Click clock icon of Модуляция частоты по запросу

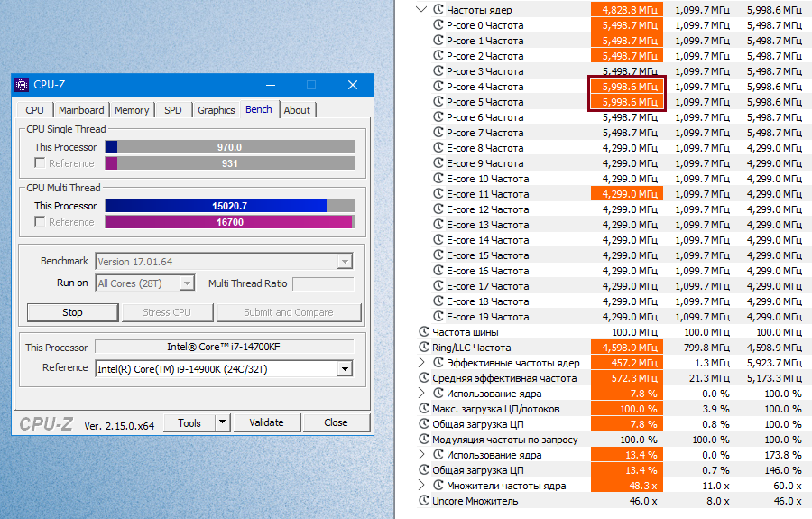424,440
